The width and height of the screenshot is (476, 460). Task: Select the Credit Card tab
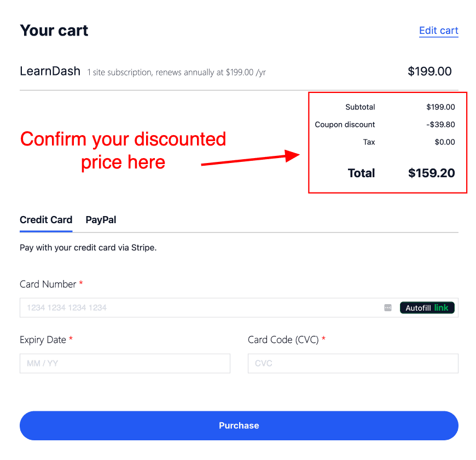point(46,220)
